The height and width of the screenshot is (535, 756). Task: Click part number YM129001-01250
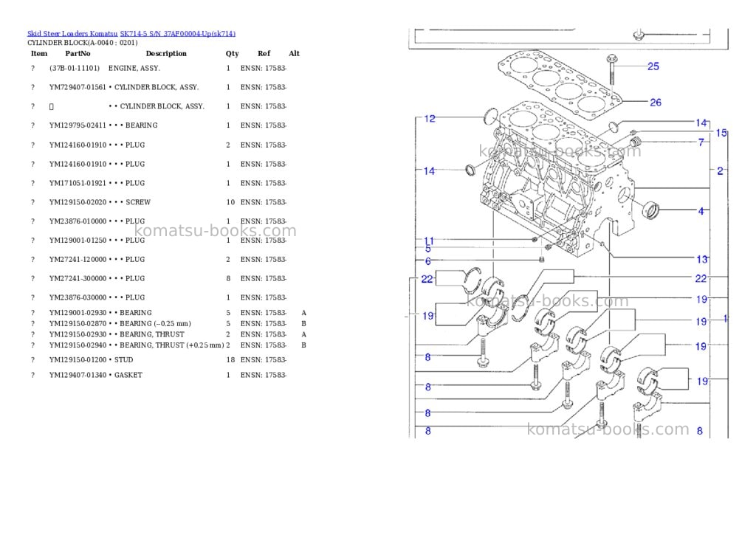click(78, 241)
